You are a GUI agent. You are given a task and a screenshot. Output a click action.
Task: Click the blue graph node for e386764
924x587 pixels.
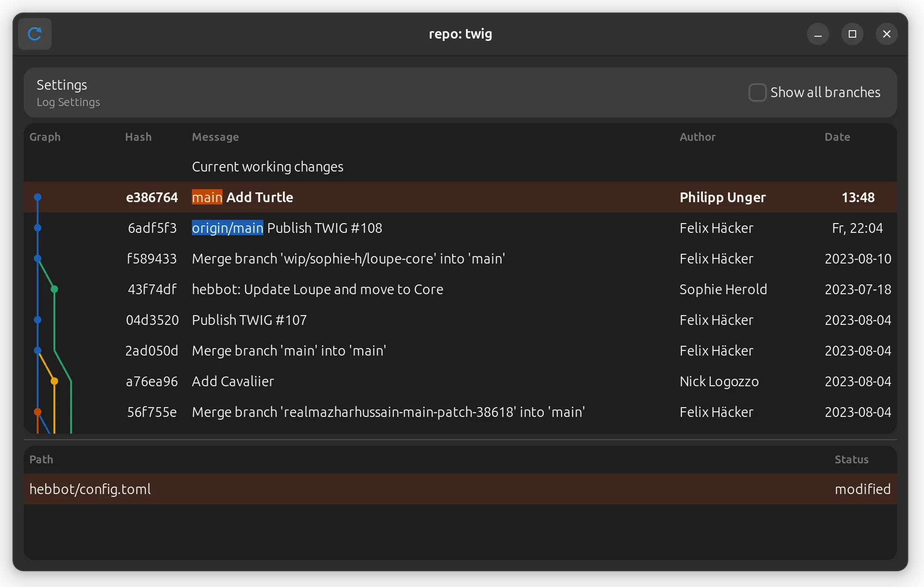[38, 197]
